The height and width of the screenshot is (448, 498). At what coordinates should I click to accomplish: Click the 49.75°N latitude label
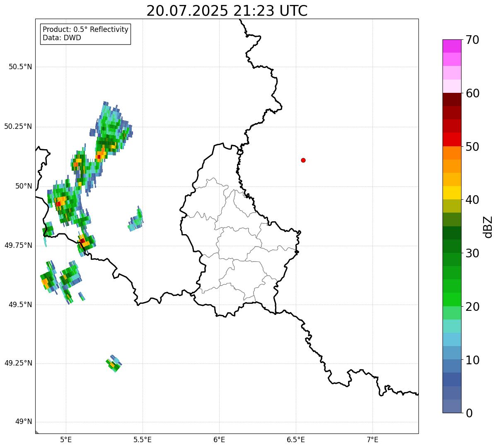[x=18, y=245]
